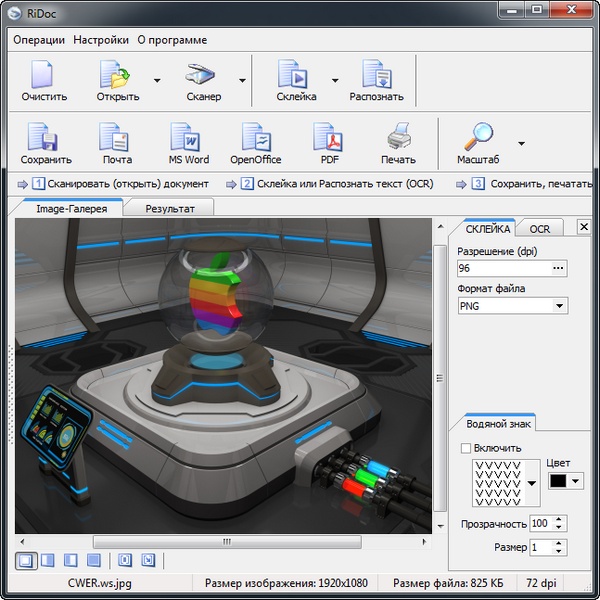Screen dimensions: 600x600
Task: Click the Склейка toolbar icon
Action: point(296,76)
